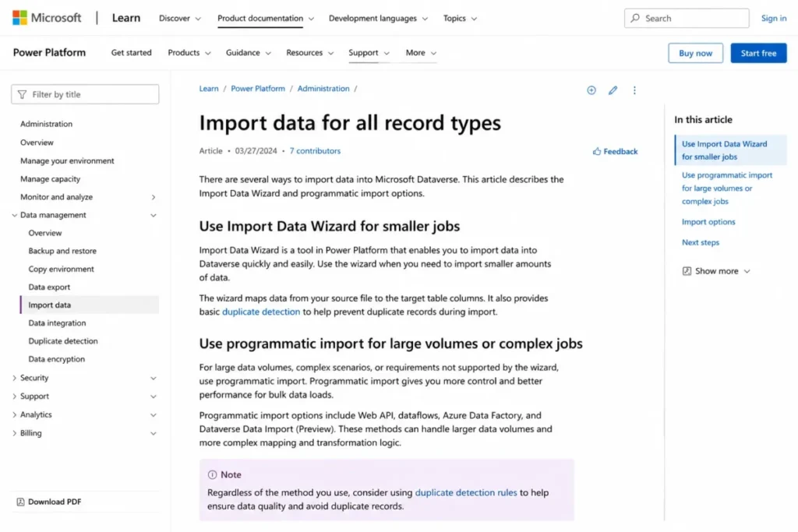Screen dimensions: 798x532
Task: Expand the Analytics section in sidebar
Action: pyautogui.click(x=14, y=414)
